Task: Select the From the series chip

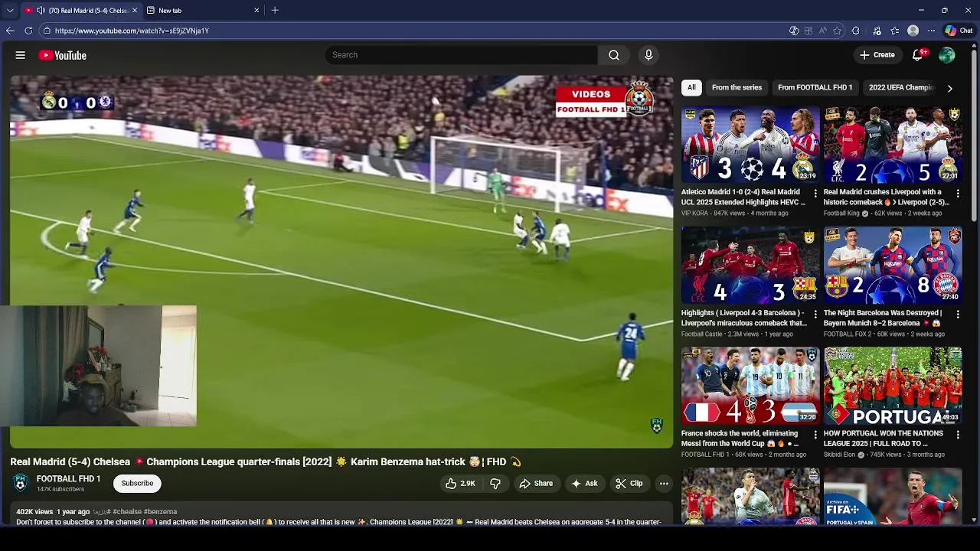Action: [737, 87]
